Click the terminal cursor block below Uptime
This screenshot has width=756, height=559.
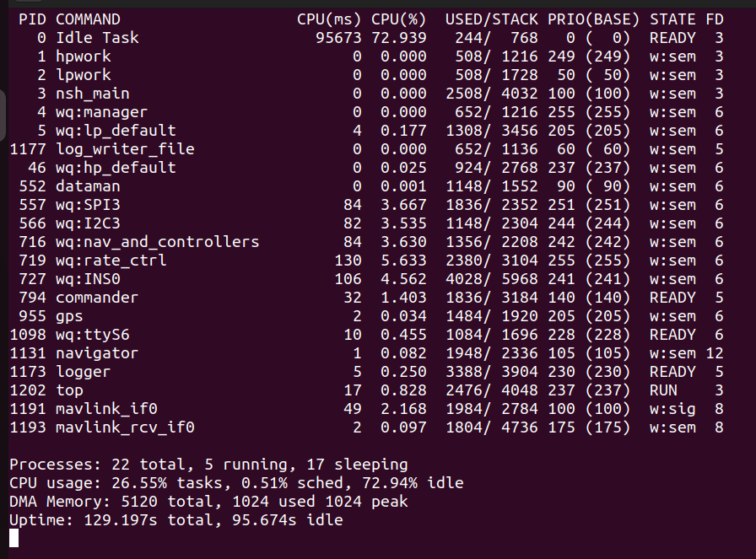coord(13,538)
